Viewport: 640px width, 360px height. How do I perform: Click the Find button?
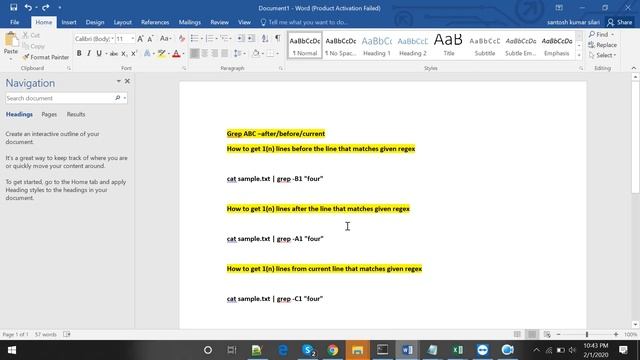pos(601,35)
